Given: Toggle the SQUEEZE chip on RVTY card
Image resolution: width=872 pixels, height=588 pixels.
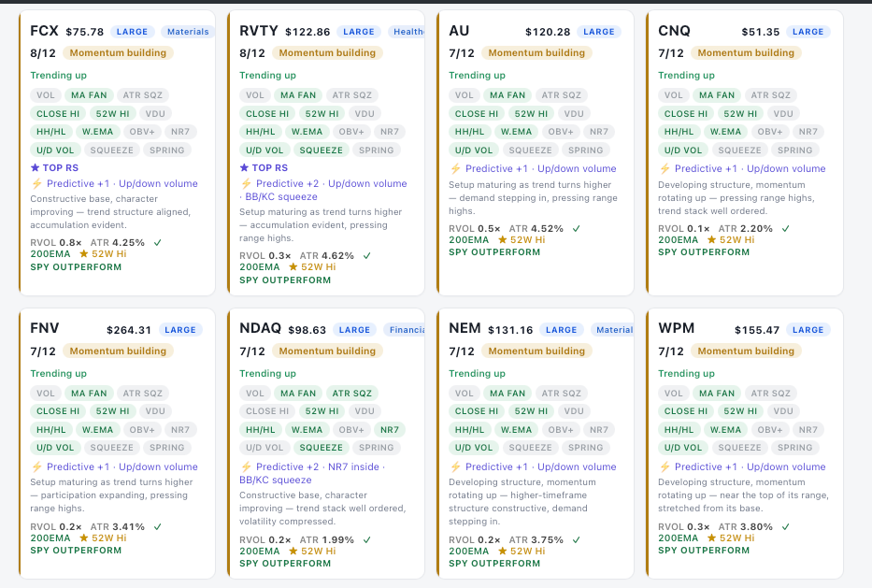Looking at the screenshot, I should point(321,151).
